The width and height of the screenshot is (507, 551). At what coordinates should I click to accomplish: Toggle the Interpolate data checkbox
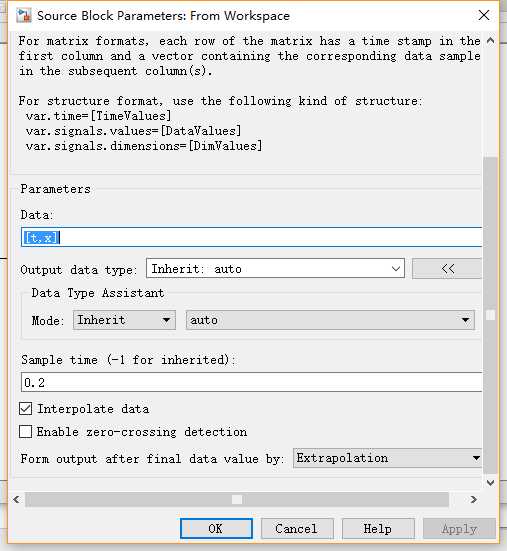[25, 409]
